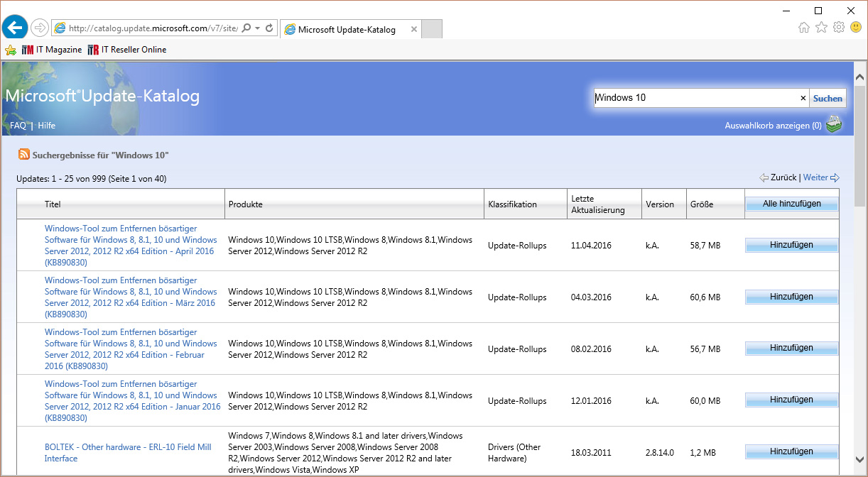Click the left arrow icon next to Zurück
This screenshot has width=868, height=477.
[764, 177]
